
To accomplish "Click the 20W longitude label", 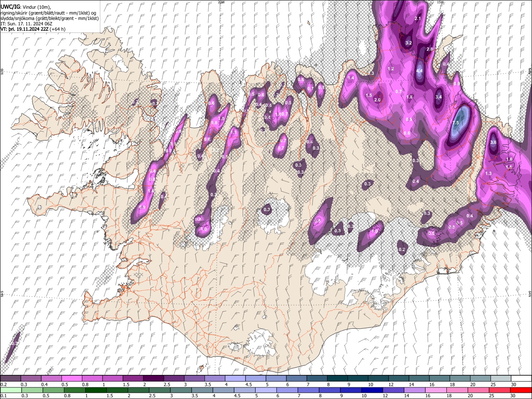I will (x=221, y=2).
